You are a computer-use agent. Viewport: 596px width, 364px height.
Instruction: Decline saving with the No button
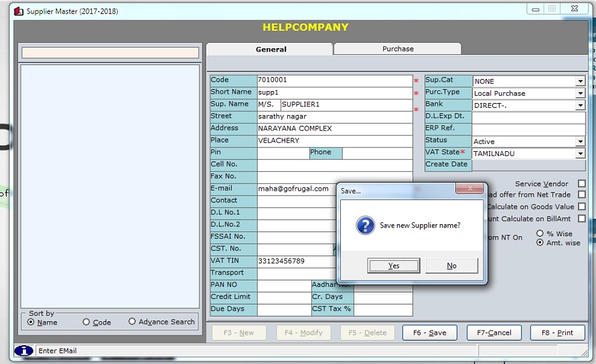(x=451, y=266)
